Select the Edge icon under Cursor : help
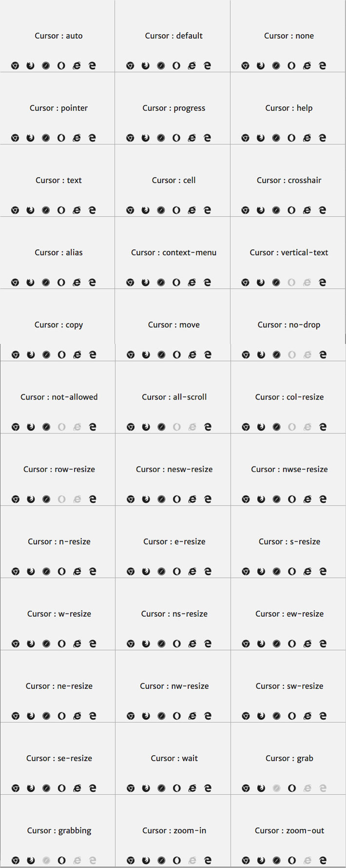Screen dimensions: 346x868 pyautogui.click(x=322, y=138)
